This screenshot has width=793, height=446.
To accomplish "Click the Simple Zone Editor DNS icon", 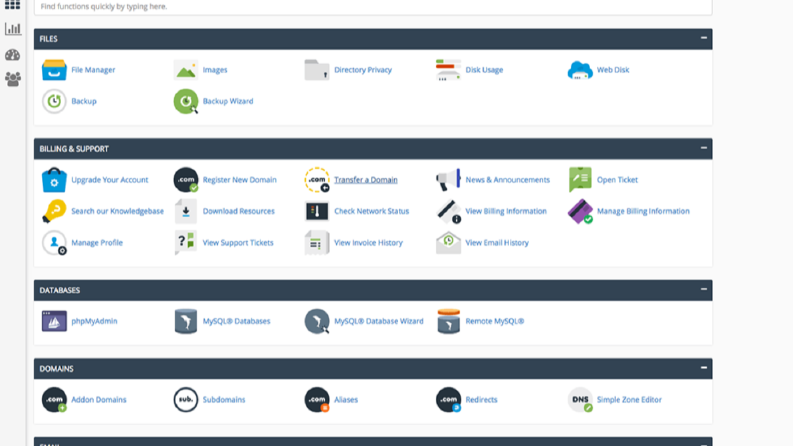I will coord(580,399).
